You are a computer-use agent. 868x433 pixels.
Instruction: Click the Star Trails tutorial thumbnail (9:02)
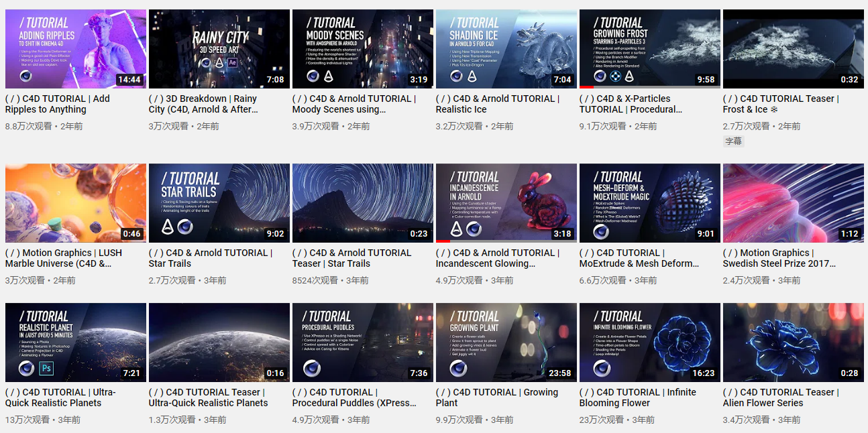tap(219, 203)
